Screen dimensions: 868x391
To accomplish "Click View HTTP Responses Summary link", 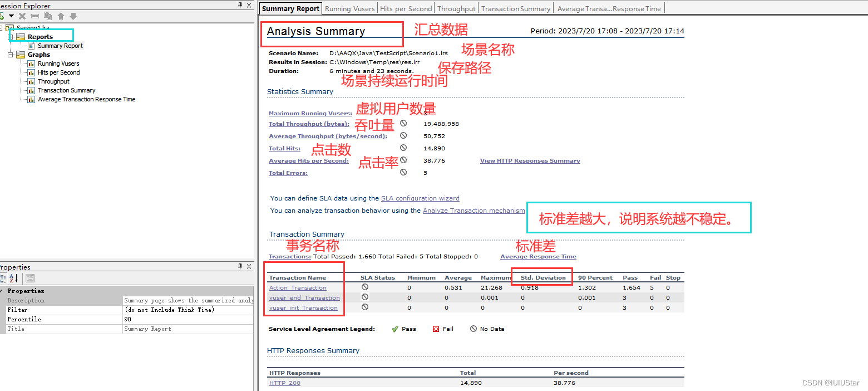I will [529, 160].
